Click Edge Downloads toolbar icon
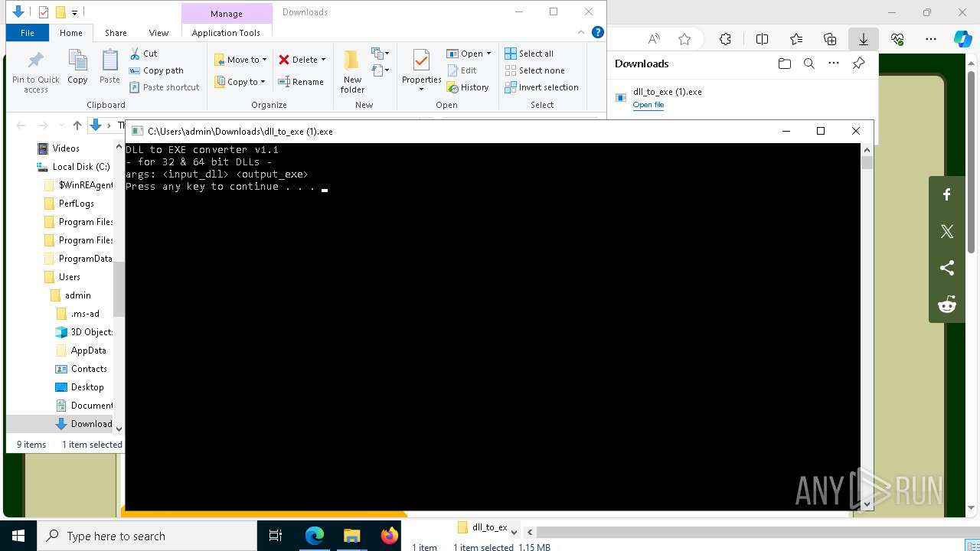Screen dimensions: 980x551 (x=864, y=39)
